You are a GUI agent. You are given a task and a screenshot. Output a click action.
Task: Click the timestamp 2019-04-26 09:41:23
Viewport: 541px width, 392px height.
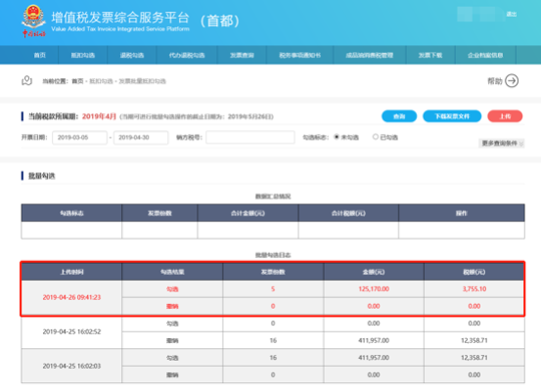[71, 297]
